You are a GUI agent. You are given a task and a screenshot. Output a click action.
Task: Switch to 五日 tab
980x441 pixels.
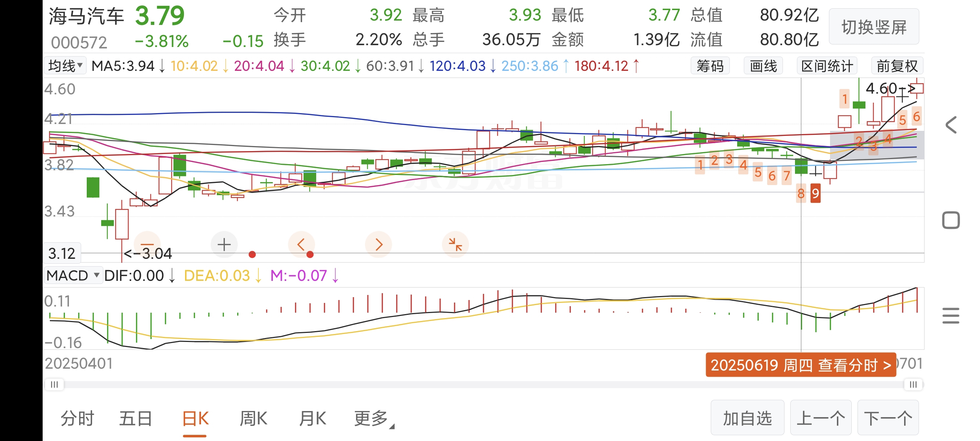coord(136,419)
